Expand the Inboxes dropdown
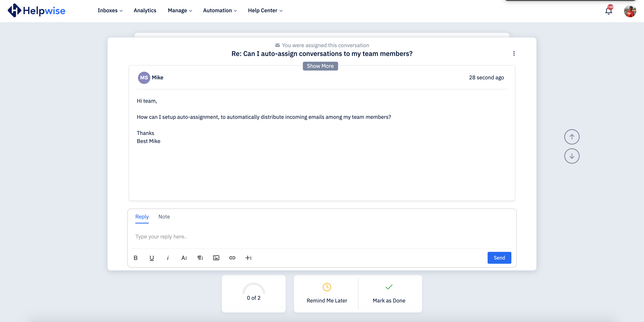Screen dimensions: 644x322 tap(110, 11)
